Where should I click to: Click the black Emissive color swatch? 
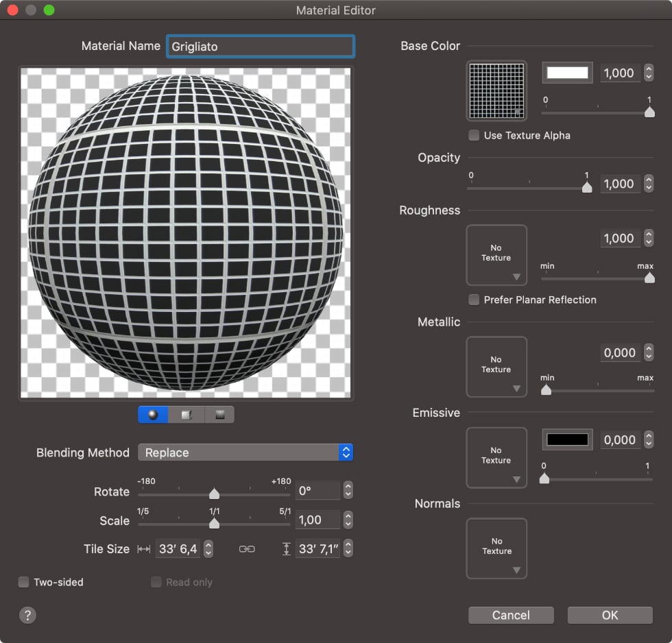(567, 439)
